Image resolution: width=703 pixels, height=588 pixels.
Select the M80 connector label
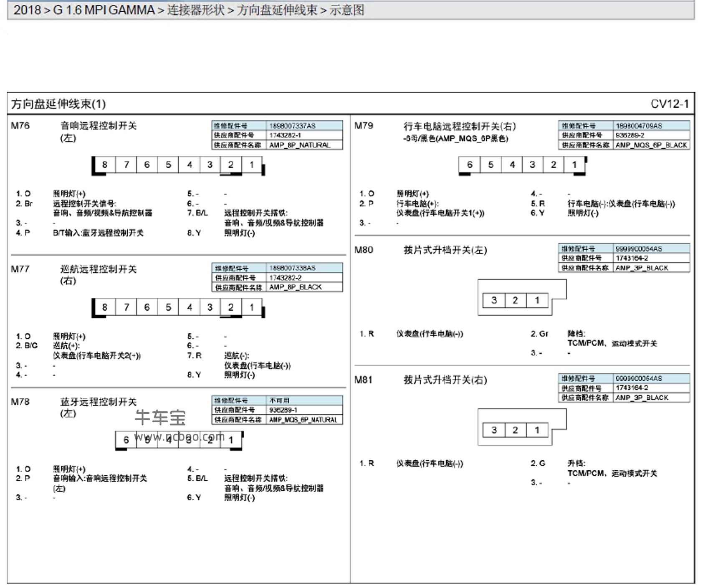pos(364,250)
